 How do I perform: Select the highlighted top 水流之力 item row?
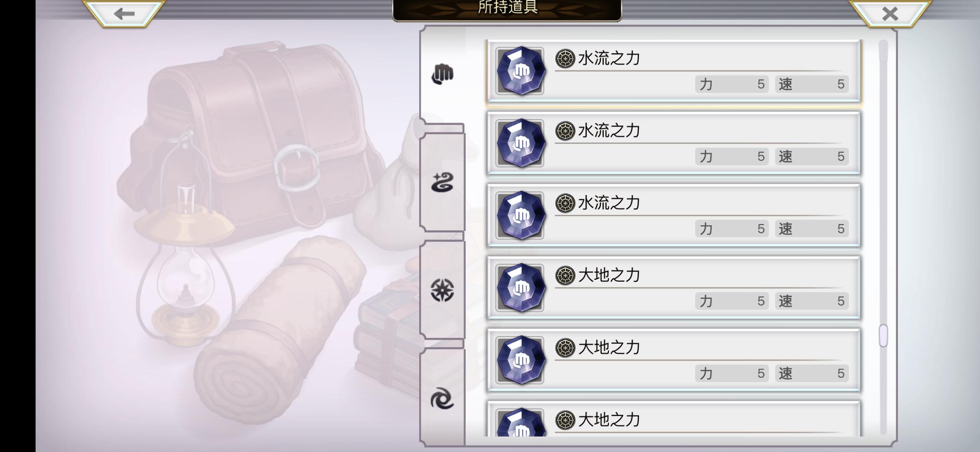pyautogui.click(x=673, y=71)
